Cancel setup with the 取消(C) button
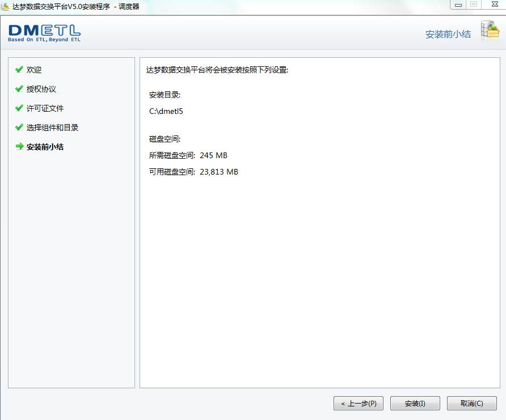Viewport: 506px width, 420px height. pyautogui.click(x=472, y=404)
